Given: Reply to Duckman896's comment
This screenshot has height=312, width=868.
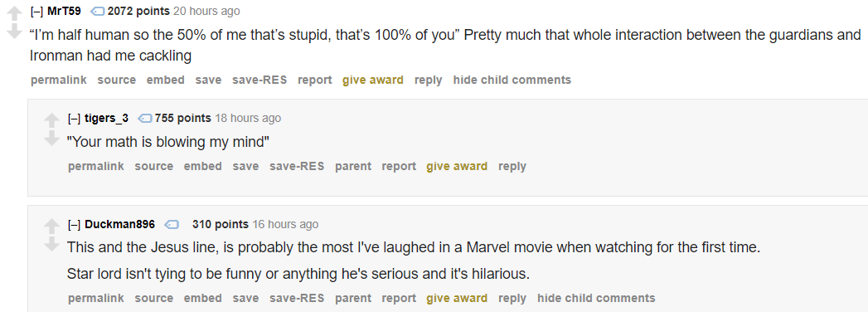Looking at the screenshot, I should [512, 298].
